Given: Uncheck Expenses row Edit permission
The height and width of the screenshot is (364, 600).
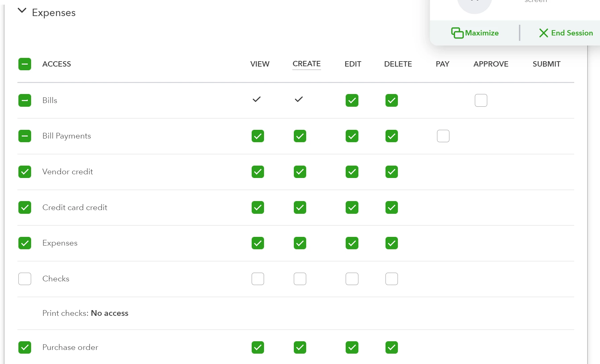Looking at the screenshot, I should tap(352, 243).
